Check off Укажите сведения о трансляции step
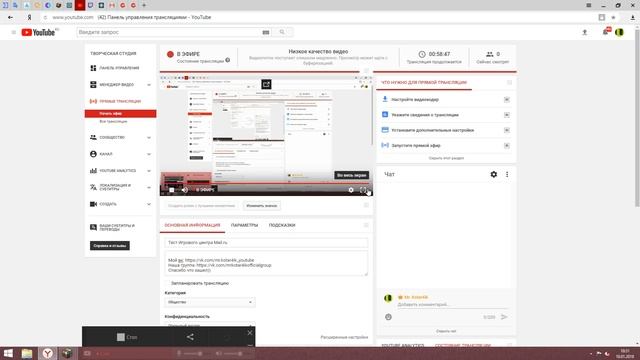640x360 pixels. point(507,115)
